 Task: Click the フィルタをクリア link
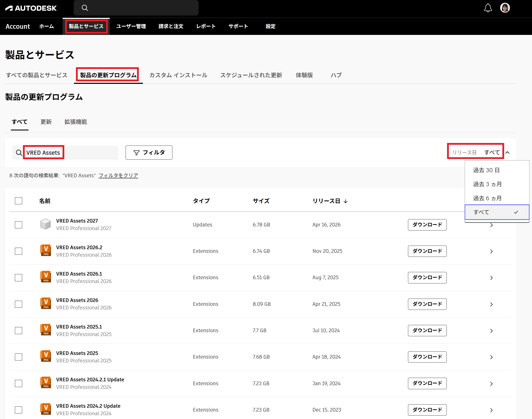click(x=118, y=175)
